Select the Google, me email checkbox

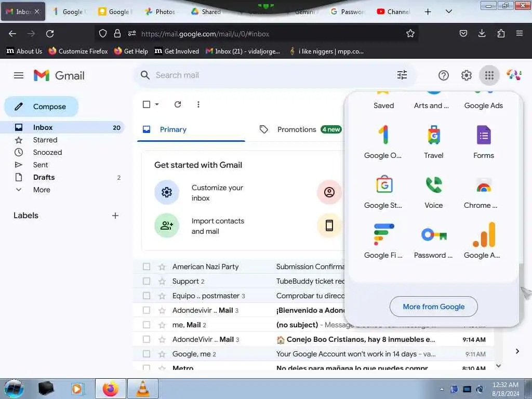(146, 354)
